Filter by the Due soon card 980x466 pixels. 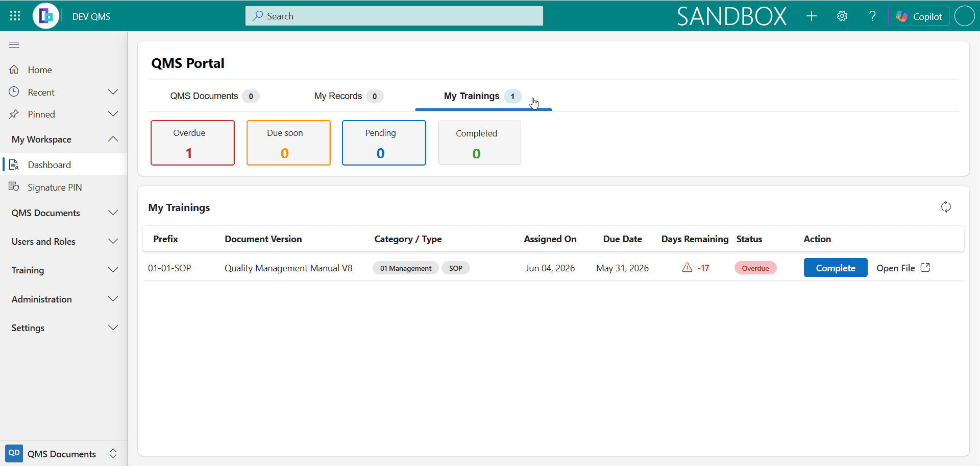point(288,143)
